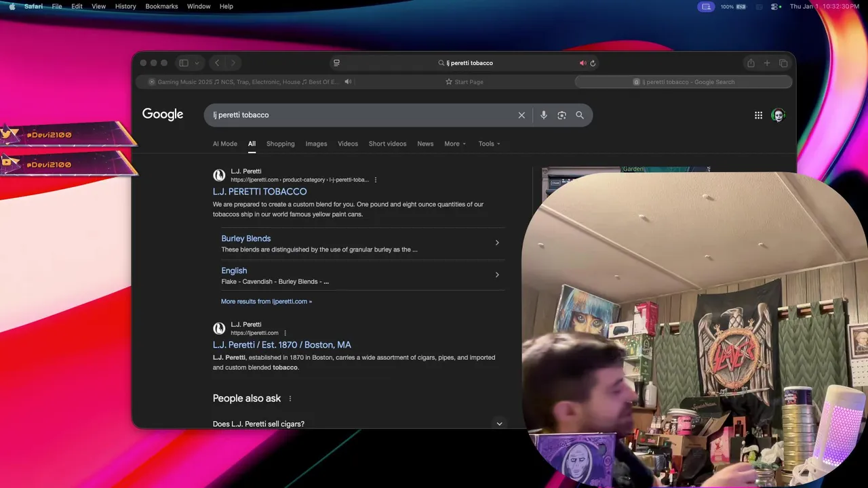The height and width of the screenshot is (488, 868).
Task: Submit search with magnifying glass icon
Action: click(x=580, y=115)
